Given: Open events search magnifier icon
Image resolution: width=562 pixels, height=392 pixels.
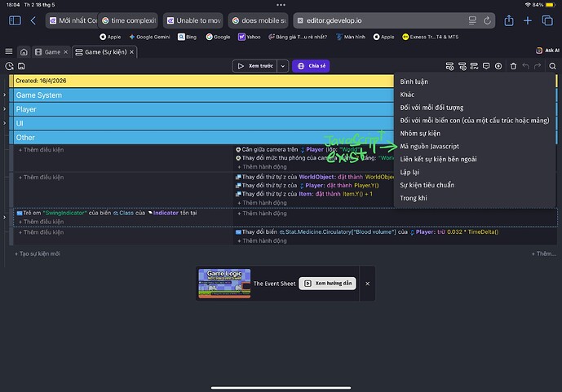Looking at the screenshot, I should (552, 66).
